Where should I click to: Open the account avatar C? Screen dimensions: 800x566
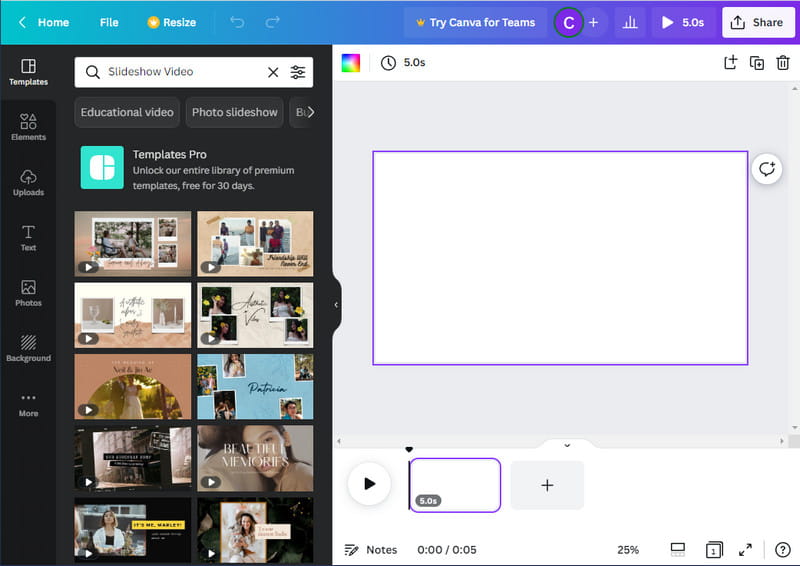tap(568, 22)
